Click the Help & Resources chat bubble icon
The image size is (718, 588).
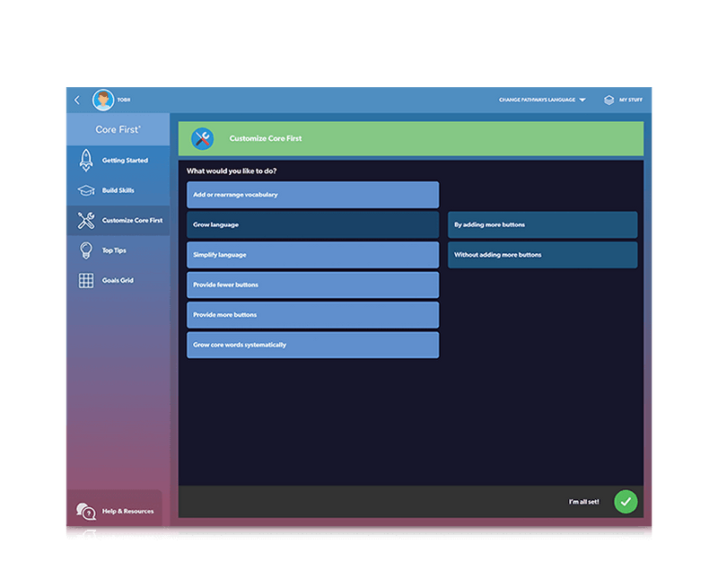click(x=86, y=511)
